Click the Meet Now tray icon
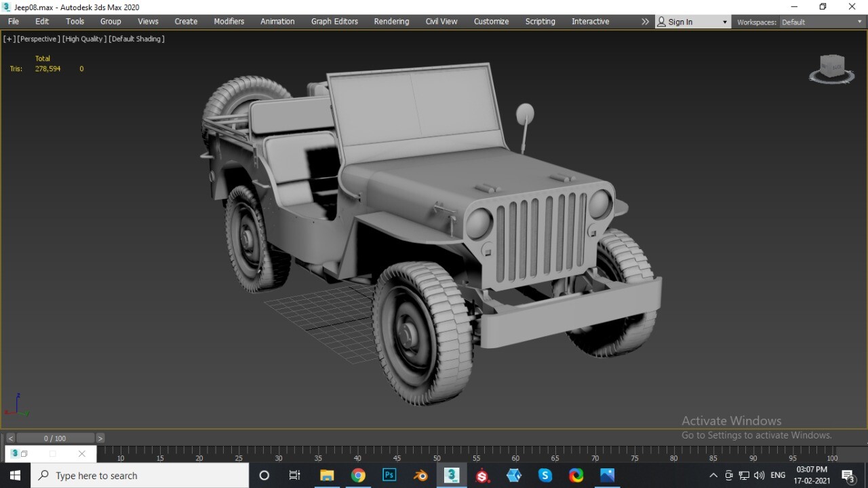This screenshot has width=868, height=488. tap(729, 476)
